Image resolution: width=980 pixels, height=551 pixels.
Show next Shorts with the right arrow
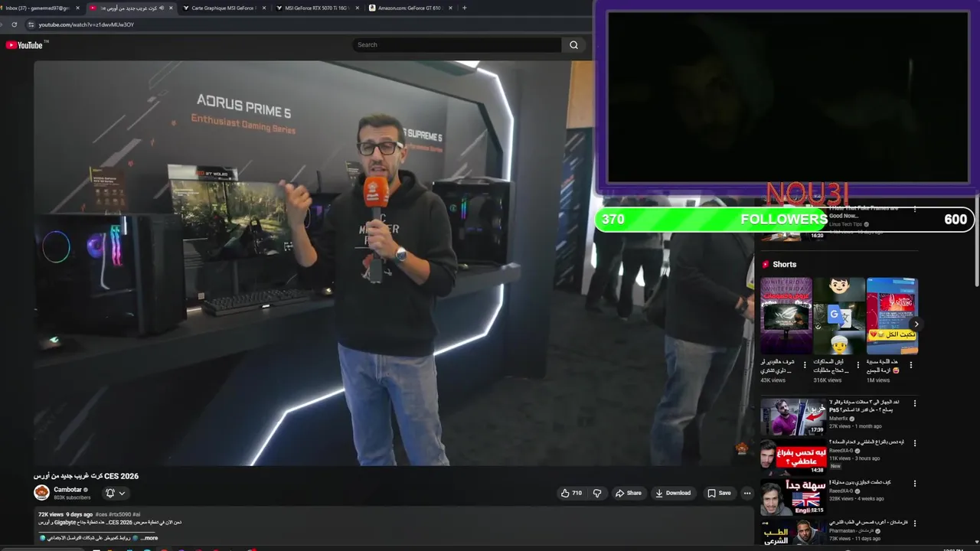916,324
